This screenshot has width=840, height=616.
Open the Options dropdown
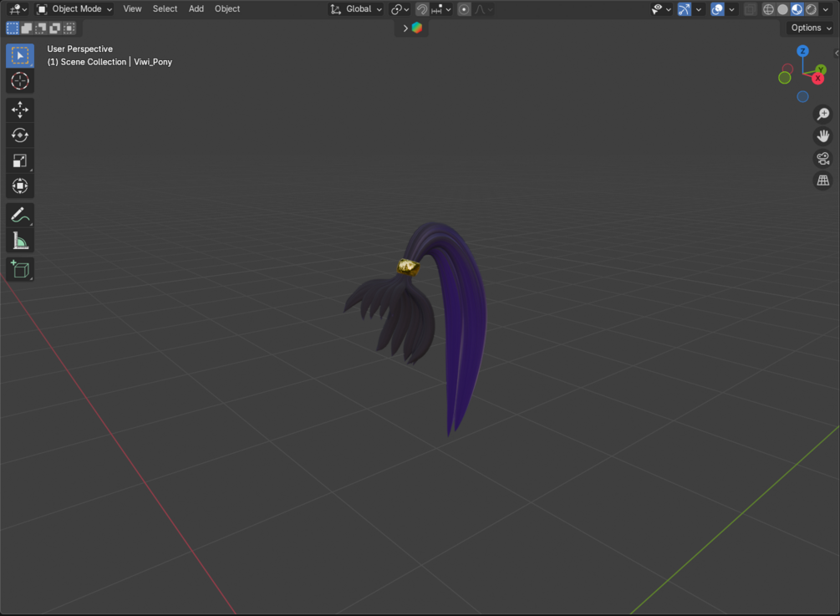click(x=811, y=28)
